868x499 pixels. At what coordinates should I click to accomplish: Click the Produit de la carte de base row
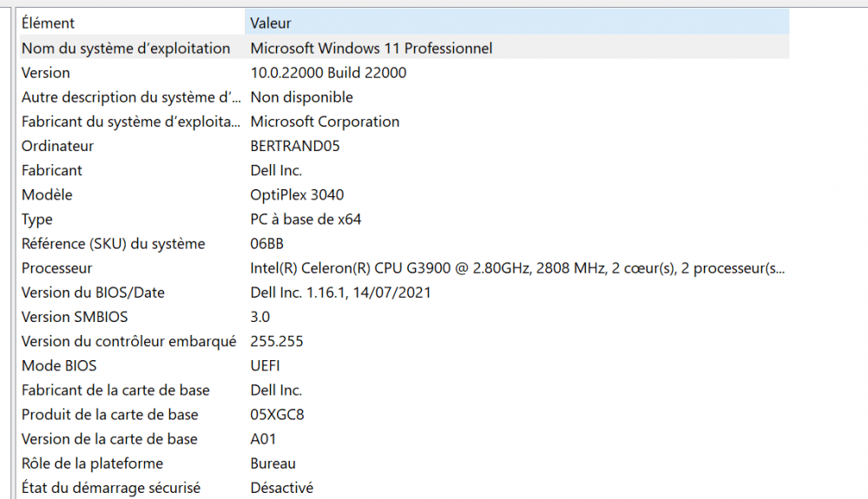point(109,415)
